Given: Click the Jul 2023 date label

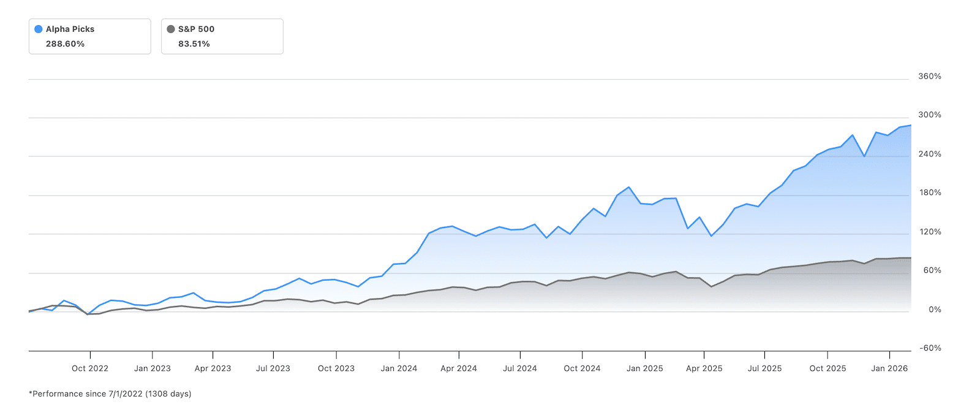Looking at the screenshot, I should pyautogui.click(x=273, y=368).
